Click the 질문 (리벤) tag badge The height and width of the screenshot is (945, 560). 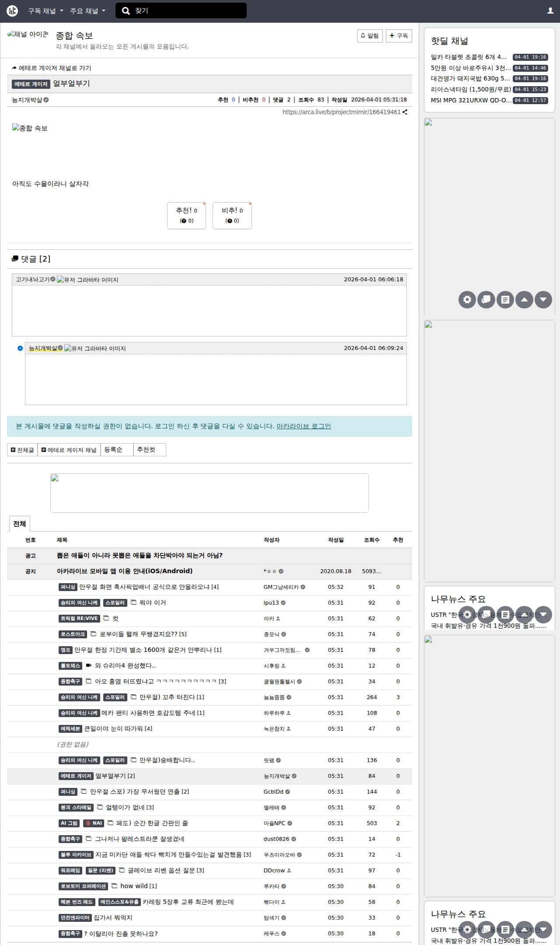coord(101,871)
